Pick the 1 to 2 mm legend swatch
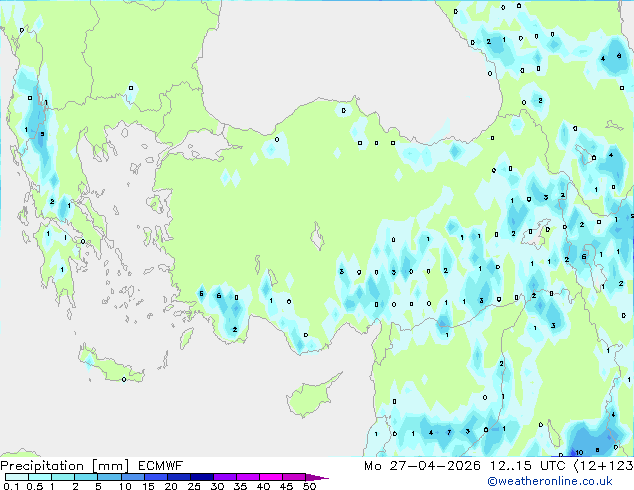Screen dimensions: 634x490 coord(63,477)
